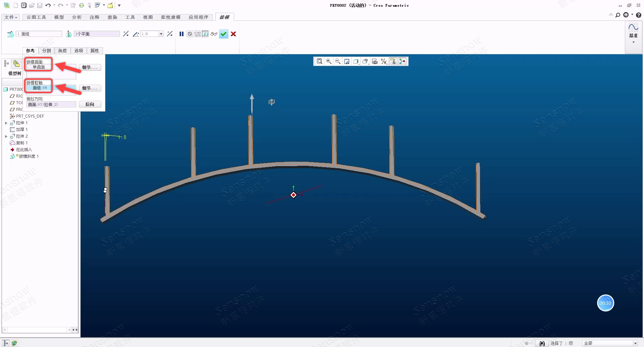Click the refit view icon
Viewport: 644px width, 347px height.
[320, 61]
